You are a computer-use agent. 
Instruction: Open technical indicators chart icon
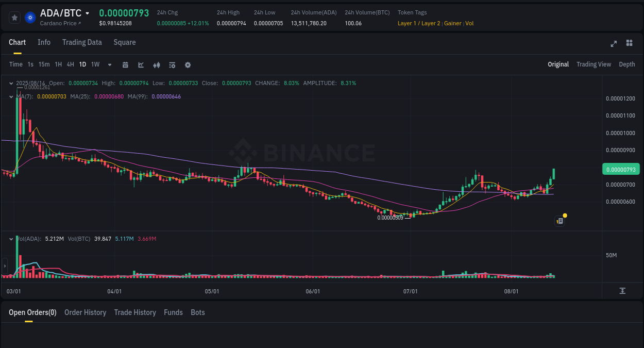click(141, 65)
